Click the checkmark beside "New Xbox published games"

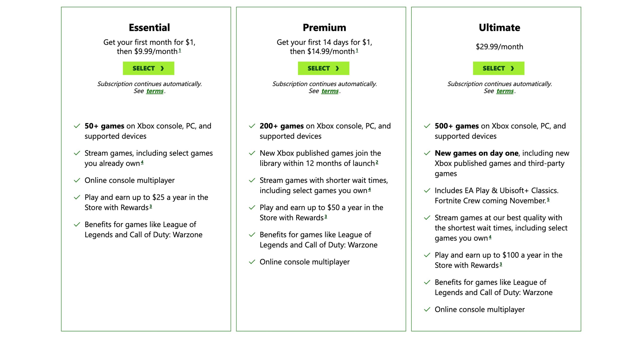click(252, 153)
